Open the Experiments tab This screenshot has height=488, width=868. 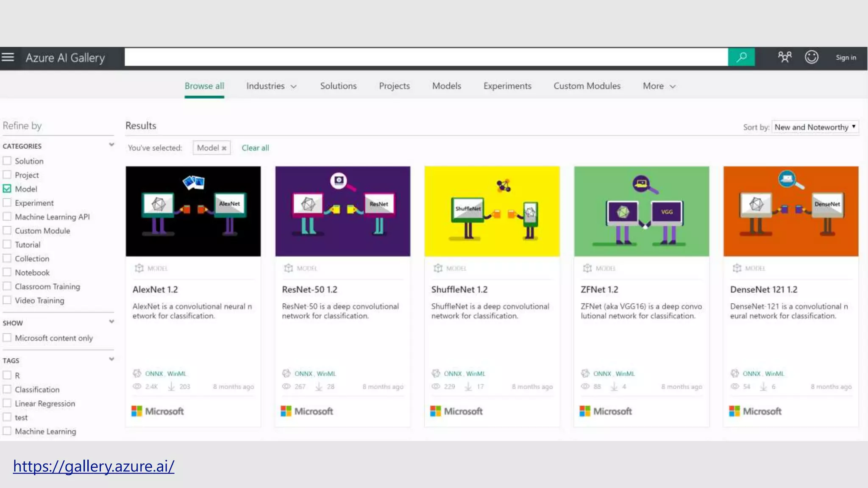tap(507, 86)
